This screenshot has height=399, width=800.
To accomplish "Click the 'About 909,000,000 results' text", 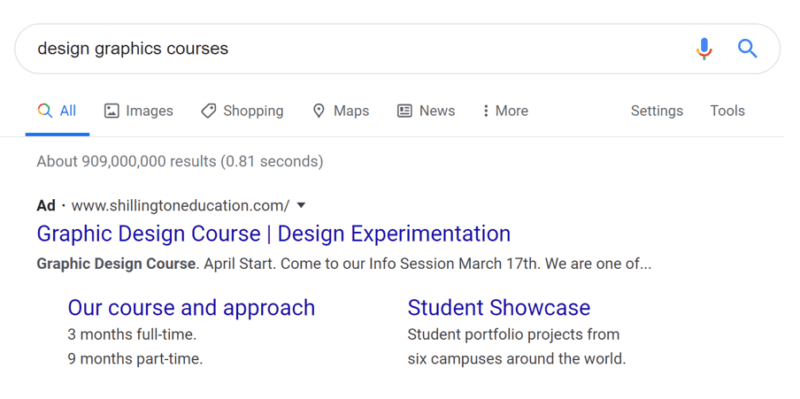I will point(180,162).
